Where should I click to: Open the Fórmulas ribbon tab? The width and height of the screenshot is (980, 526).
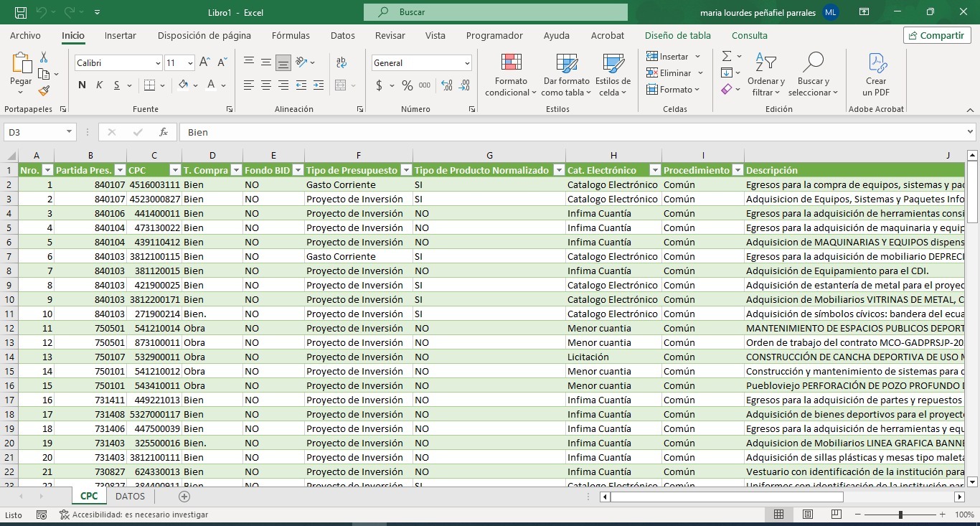[291, 35]
